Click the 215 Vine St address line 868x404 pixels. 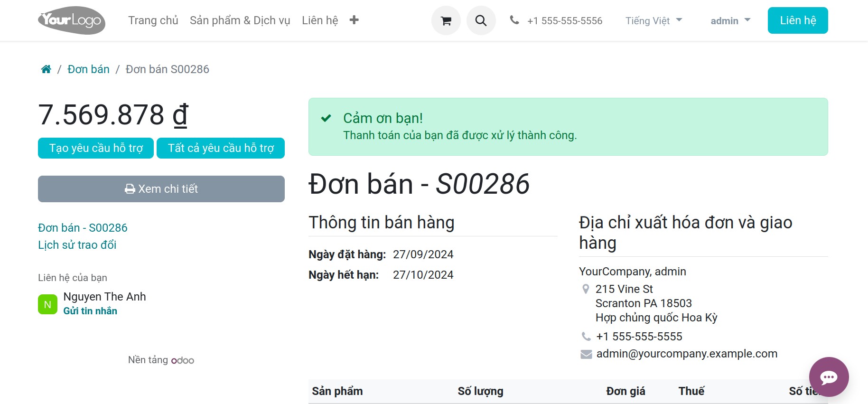click(x=624, y=289)
